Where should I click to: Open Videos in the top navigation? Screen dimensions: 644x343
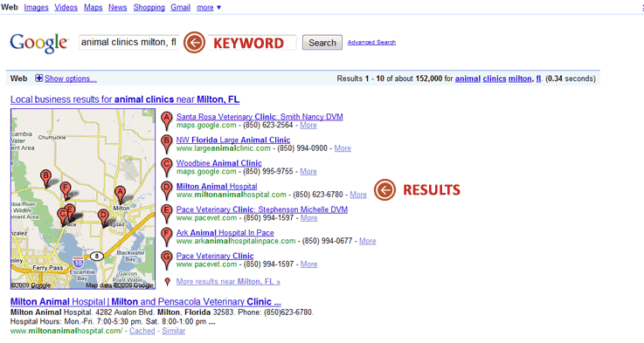pyautogui.click(x=66, y=7)
